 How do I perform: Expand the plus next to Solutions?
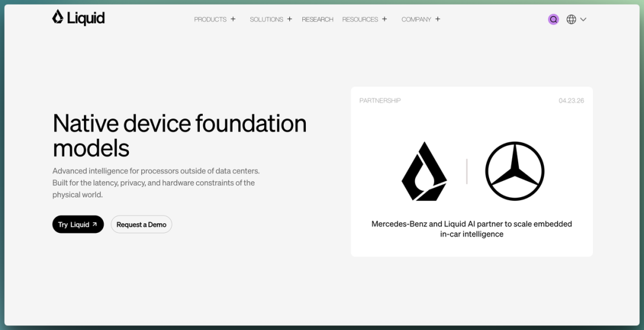pyautogui.click(x=290, y=19)
